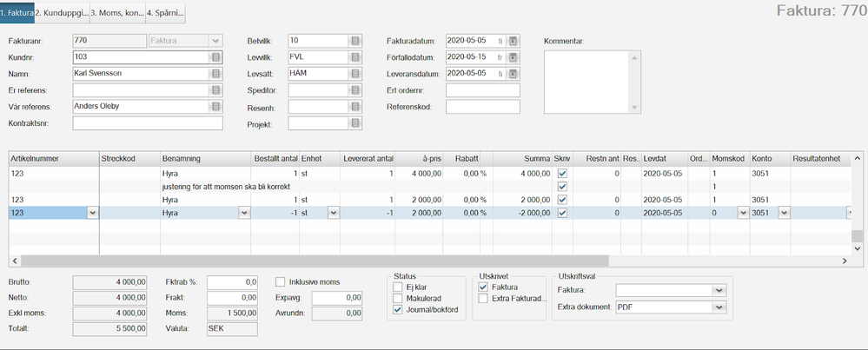868x350 pixels.
Task: Uncheck Journal/bokförd status checkbox
Action: pos(399,308)
